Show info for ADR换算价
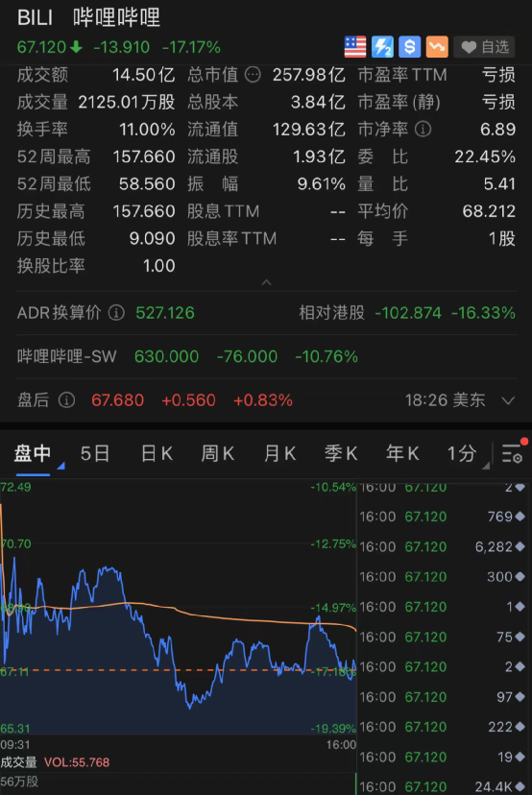 pyautogui.click(x=116, y=313)
